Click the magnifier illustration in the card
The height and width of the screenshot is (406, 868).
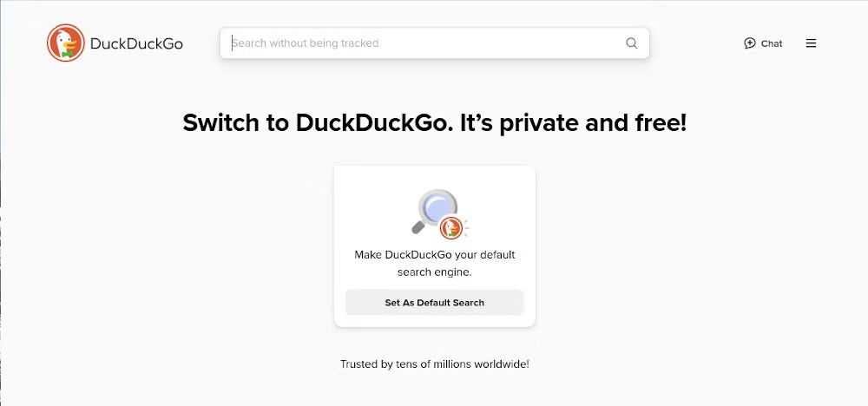440,214
